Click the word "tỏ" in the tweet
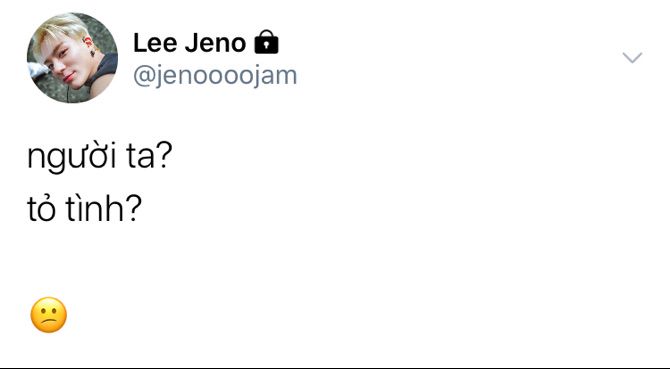Viewport: 670px width, 369px height. [41, 210]
